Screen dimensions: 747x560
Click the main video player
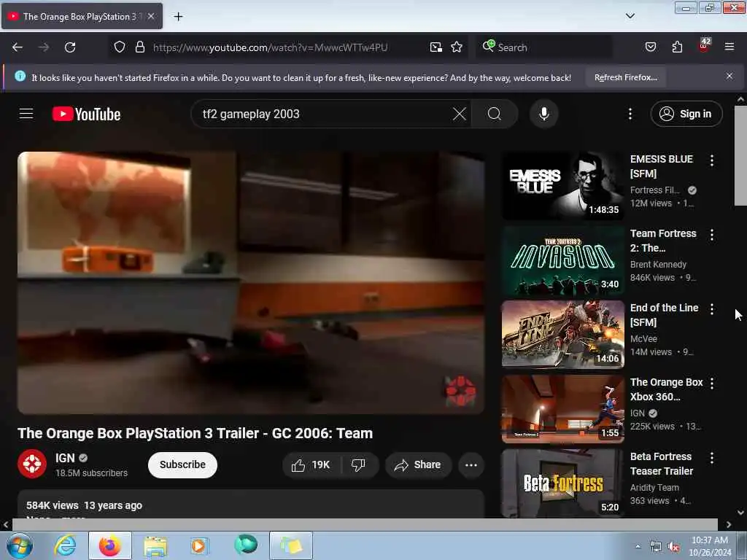tap(251, 283)
